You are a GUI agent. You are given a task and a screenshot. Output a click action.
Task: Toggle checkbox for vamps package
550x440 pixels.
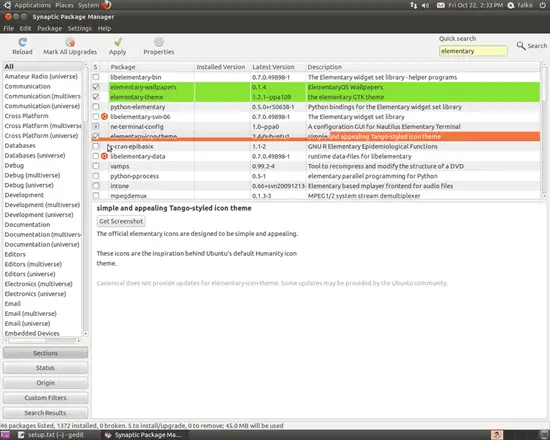coord(96,166)
